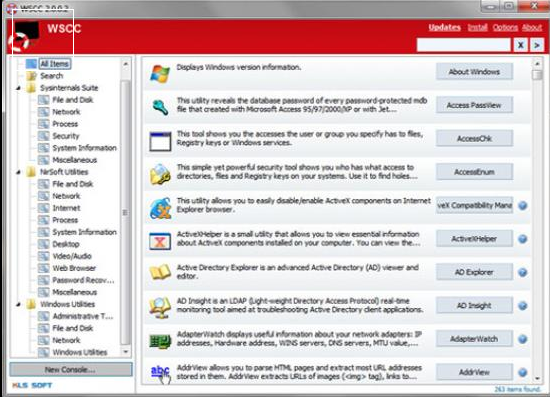Select Windows Utilities sub-item at tree bottom
Viewport: 550px width, 397px height.
pos(80,352)
